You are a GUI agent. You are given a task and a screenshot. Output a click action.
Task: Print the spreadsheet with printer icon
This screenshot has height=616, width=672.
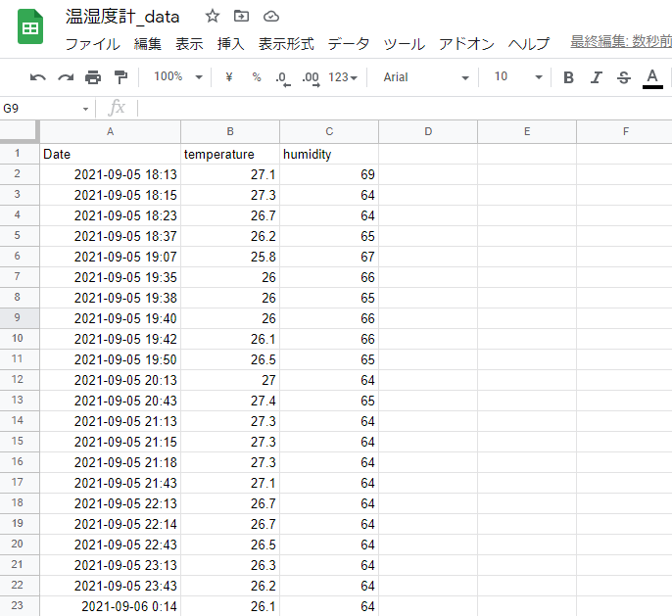click(93, 77)
